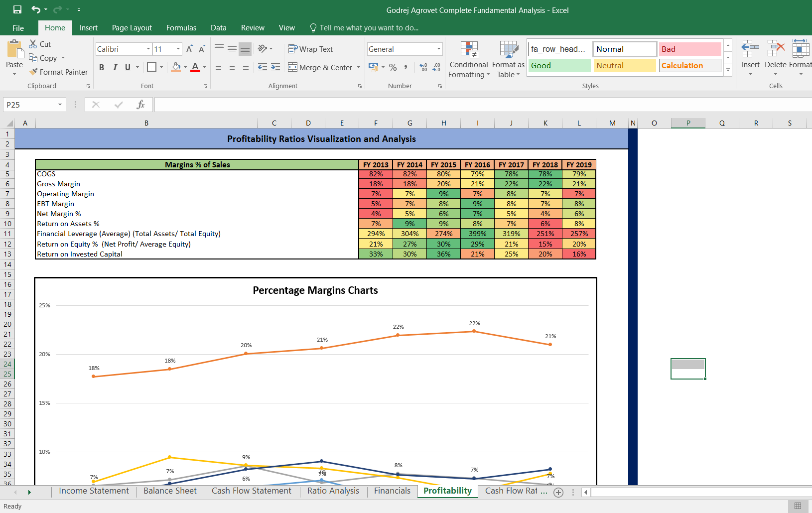Switch to the Insert ribbon tab
The image size is (812, 513).
click(89, 28)
